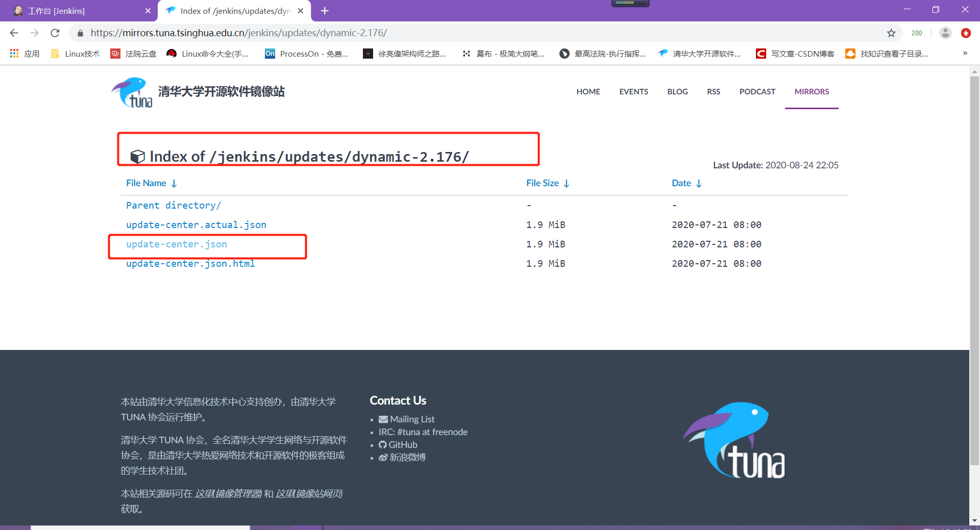Sort the listing by File Name

coord(151,183)
